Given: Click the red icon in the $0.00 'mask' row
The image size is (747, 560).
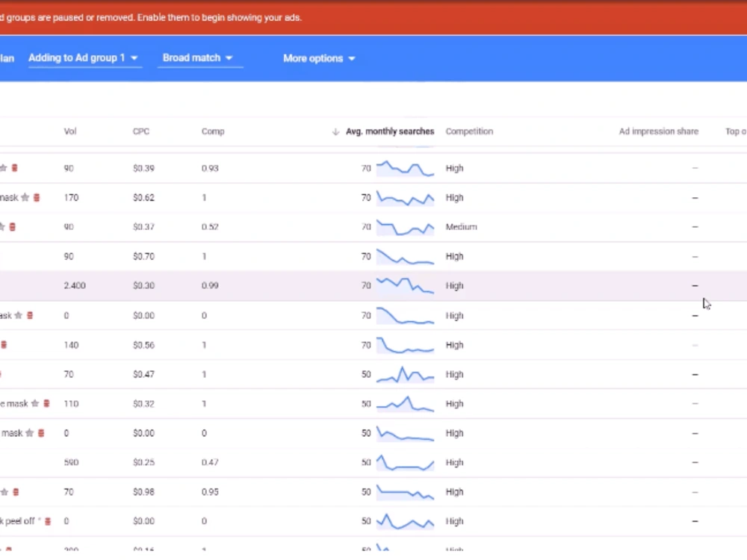Looking at the screenshot, I should coord(41,433).
